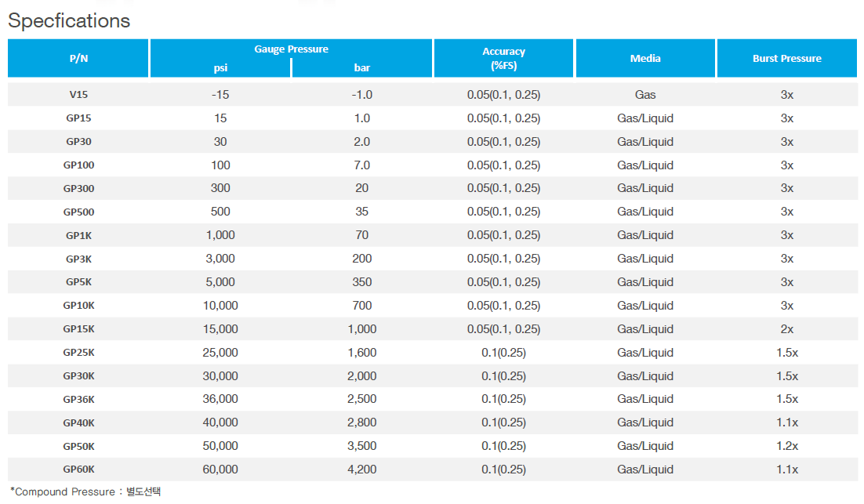Screen dimensions: 864x504
Task: Select the GP5K part number cell
Action: point(78,282)
